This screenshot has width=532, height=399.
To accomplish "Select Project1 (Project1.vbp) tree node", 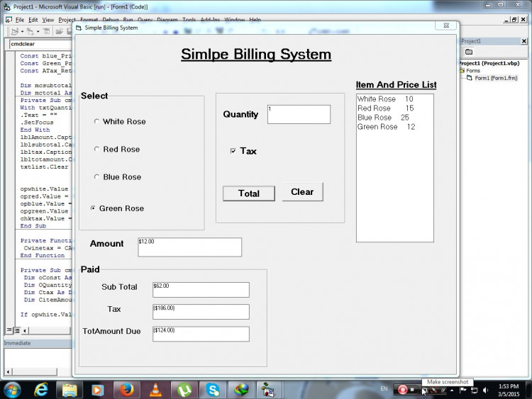I will [x=489, y=63].
